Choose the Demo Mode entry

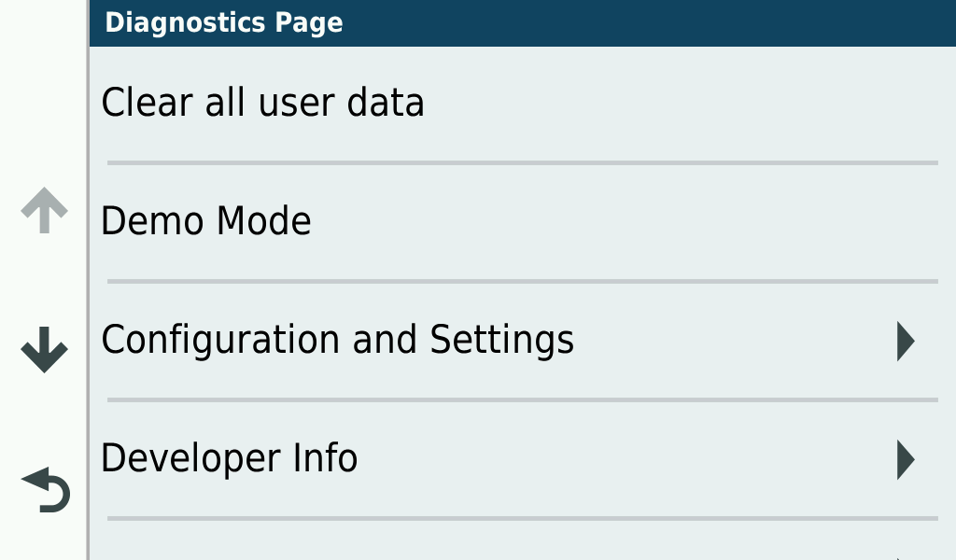(205, 221)
